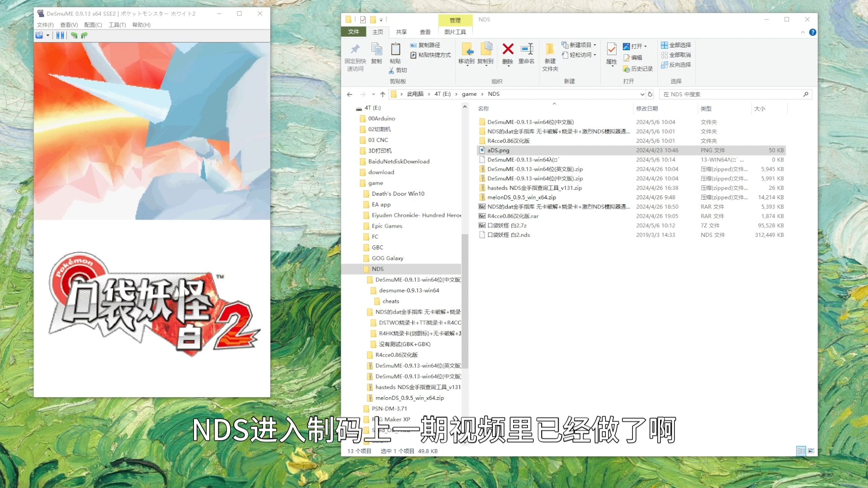The image size is (868, 488).
Task: Rotate display right in DeSmuME toolbar
Action: [x=84, y=35]
